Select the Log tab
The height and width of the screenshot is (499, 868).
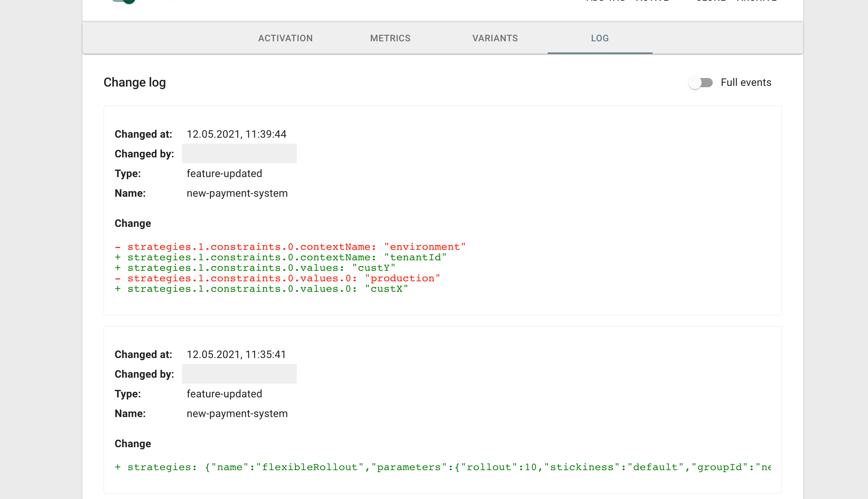point(599,38)
